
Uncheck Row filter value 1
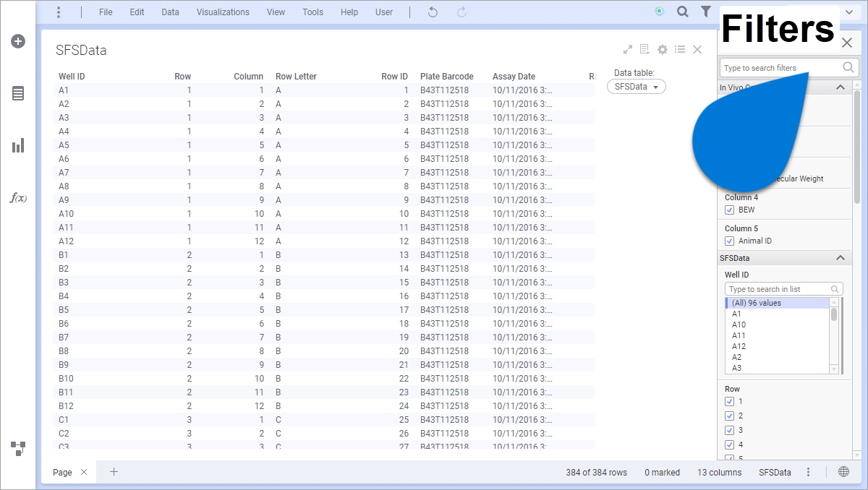click(729, 401)
